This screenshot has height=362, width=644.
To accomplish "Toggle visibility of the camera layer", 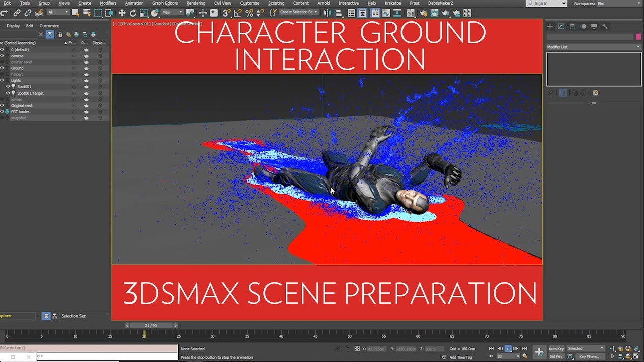I will pos(2,56).
